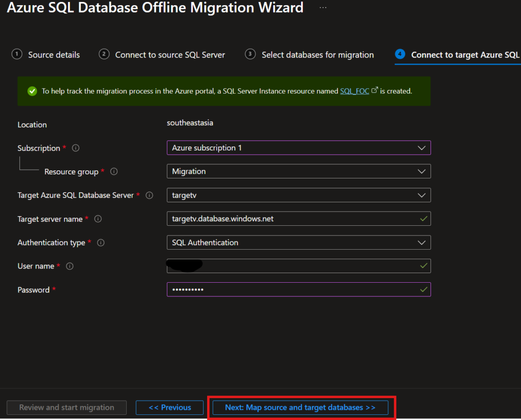Click info icon for Target Azure SQL Database Server
This screenshot has height=420, width=521.
(150, 195)
